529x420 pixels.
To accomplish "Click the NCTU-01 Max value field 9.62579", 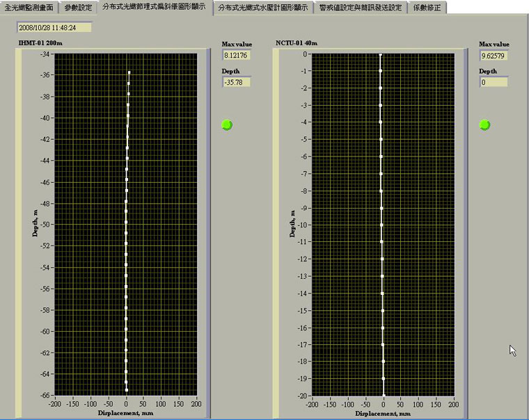I will (494, 55).
